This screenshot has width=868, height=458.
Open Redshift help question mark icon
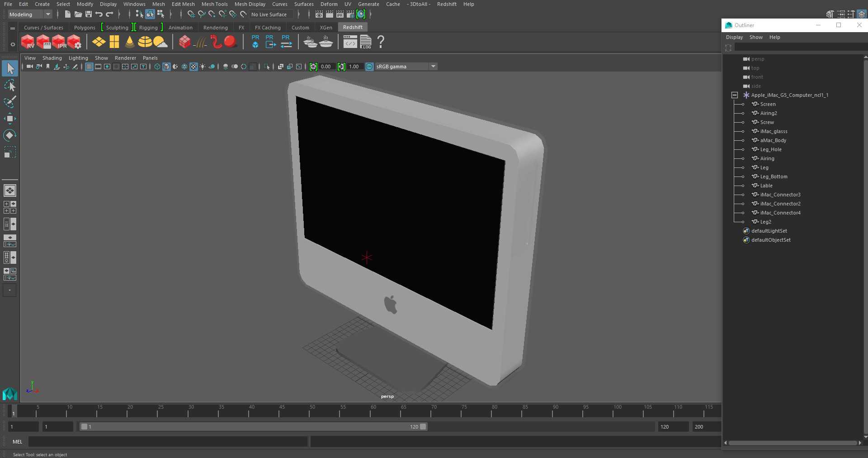click(x=381, y=42)
